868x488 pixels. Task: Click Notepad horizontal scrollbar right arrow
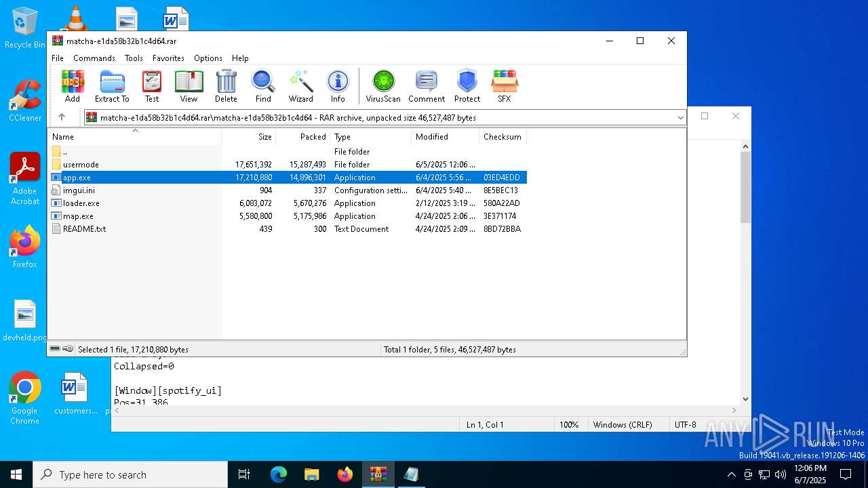734,410
